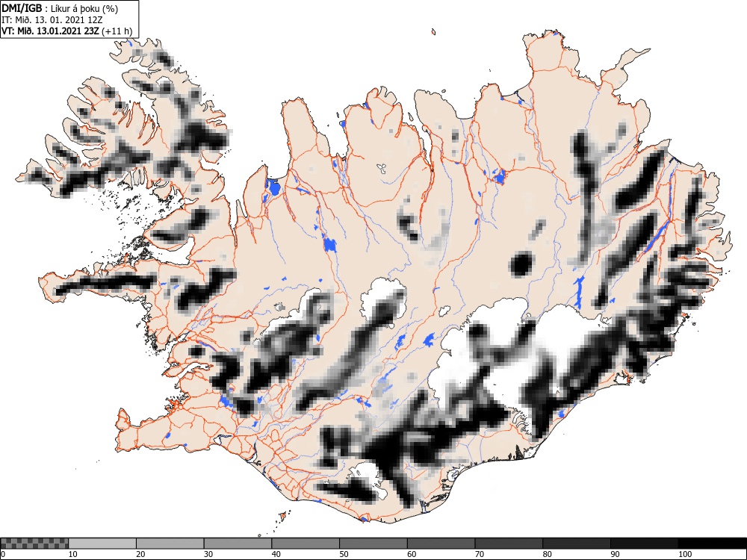Pick the lightest gray 10–20 legend swatch
Viewport: 747px width, 560px height.
coord(102,544)
